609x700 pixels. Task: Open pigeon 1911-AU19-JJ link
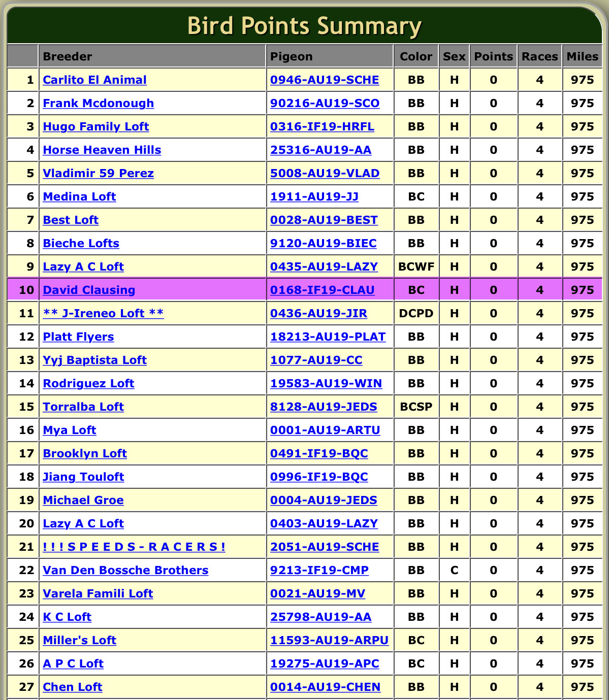314,197
